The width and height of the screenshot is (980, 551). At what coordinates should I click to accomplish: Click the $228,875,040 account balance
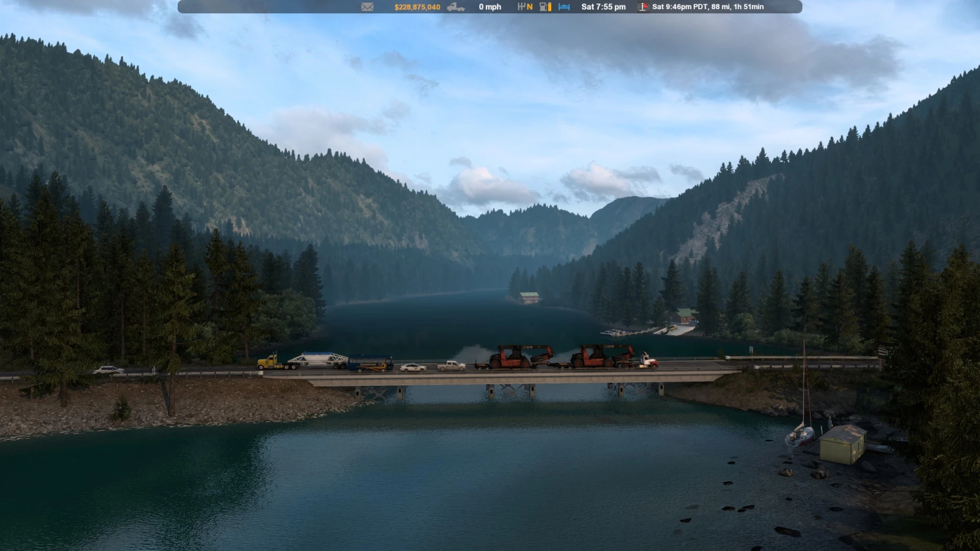pyautogui.click(x=417, y=7)
